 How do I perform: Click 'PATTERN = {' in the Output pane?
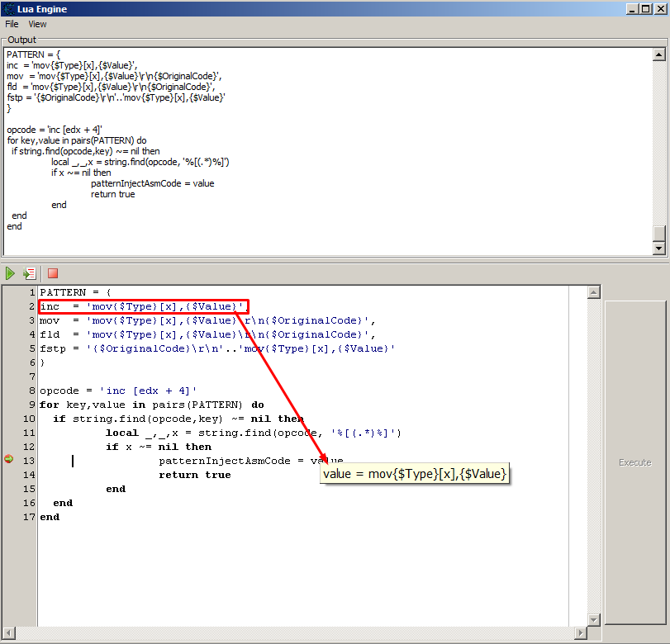[x=34, y=54]
